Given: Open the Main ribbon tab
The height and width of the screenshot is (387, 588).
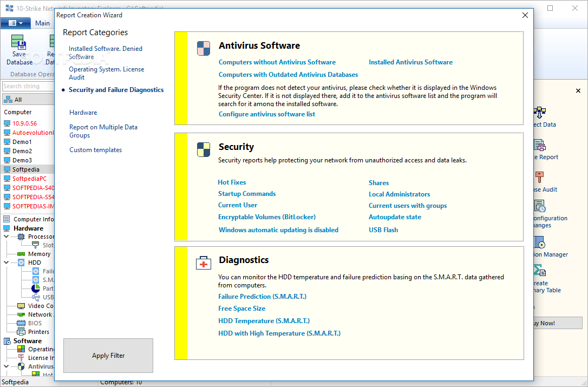Looking at the screenshot, I should [x=42, y=23].
